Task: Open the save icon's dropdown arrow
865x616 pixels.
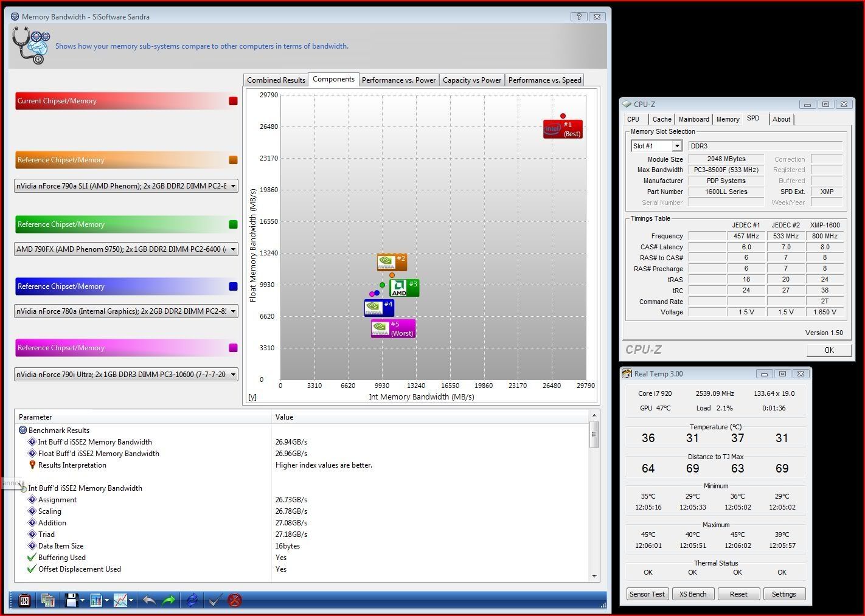Action: [82, 601]
